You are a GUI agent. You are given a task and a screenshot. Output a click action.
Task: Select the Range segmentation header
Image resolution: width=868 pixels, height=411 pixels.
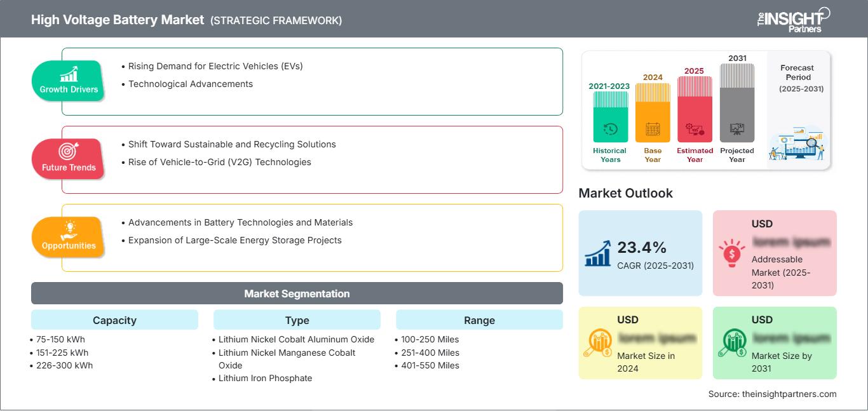click(479, 320)
